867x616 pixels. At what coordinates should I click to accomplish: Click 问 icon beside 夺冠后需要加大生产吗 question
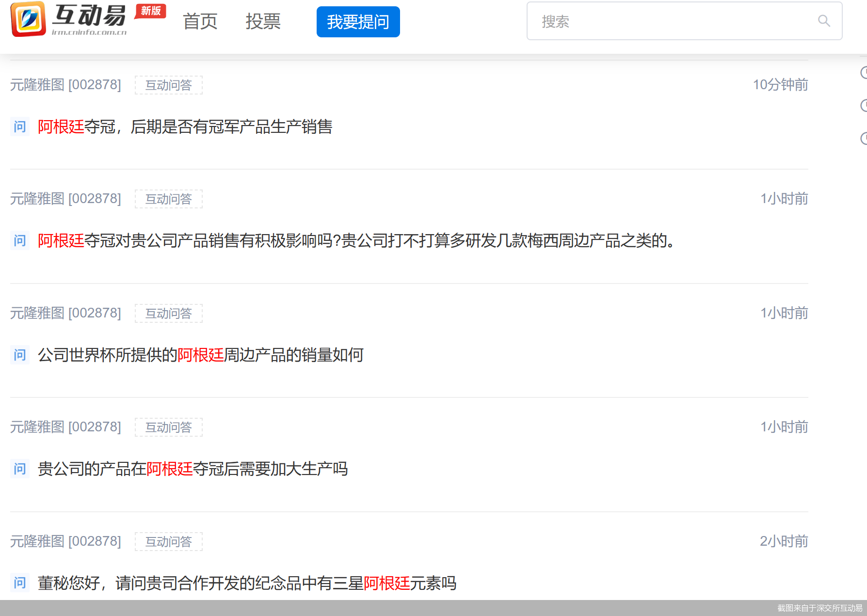point(20,469)
